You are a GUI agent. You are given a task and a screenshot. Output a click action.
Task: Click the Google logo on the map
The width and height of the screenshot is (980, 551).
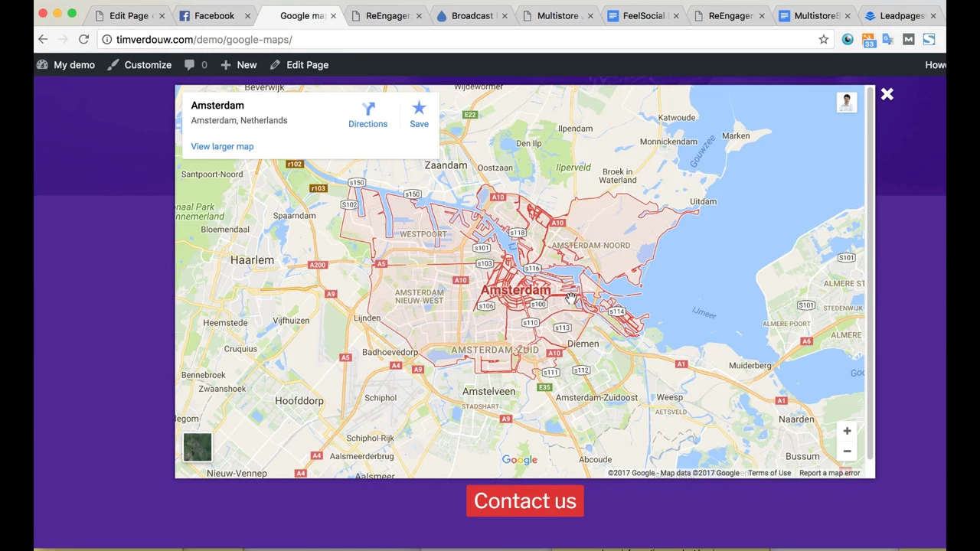pyautogui.click(x=519, y=460)
